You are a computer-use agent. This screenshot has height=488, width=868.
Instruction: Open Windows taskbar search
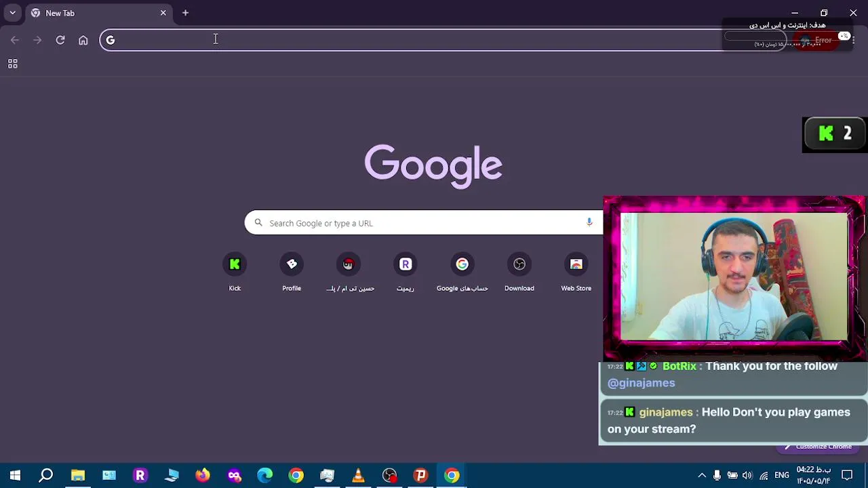[x=46, y=475]
